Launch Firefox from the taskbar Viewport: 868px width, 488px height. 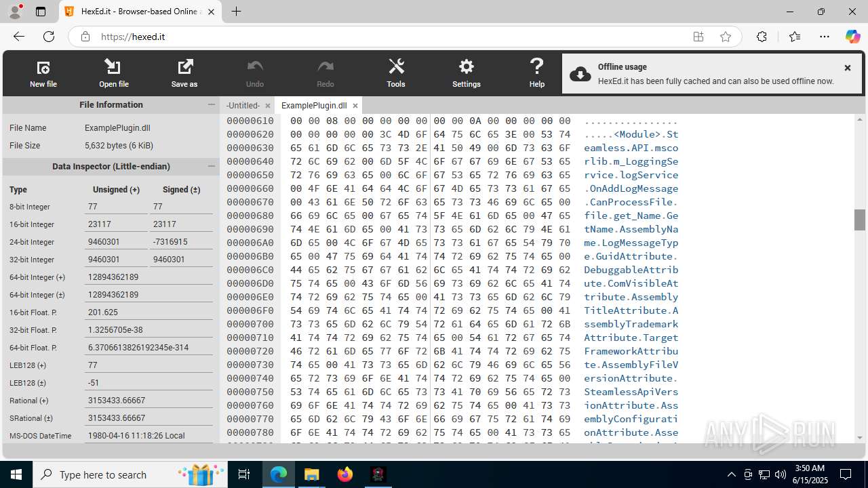tap(345, 474)
